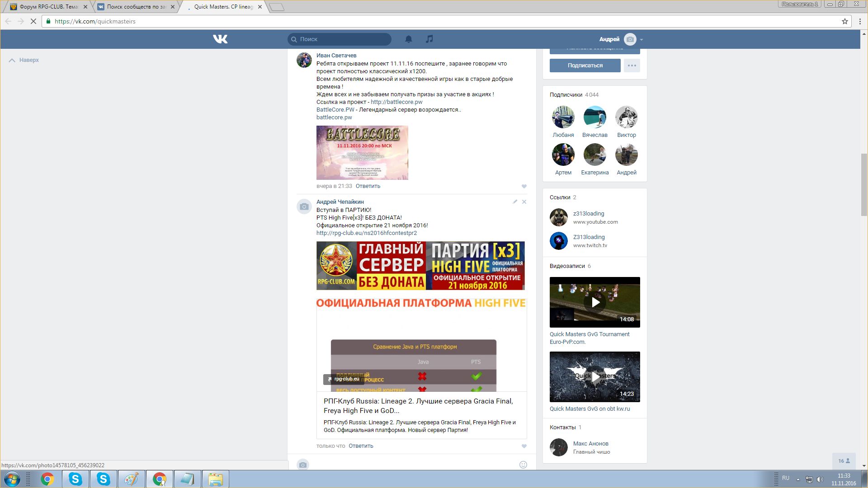Open subscriber Вячеслав avatar
Screen dimensions: 868x488
tap(595, 117)
